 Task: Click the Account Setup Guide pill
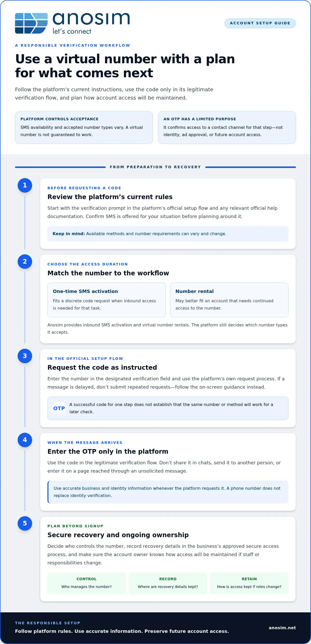coord(260,23)
